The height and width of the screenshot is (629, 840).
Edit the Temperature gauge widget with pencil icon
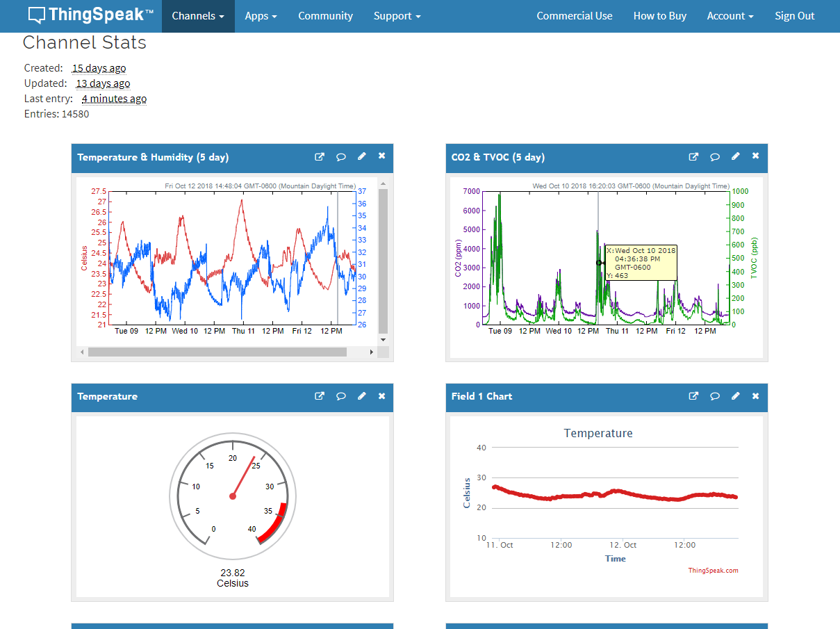click(x=361, y=396)
